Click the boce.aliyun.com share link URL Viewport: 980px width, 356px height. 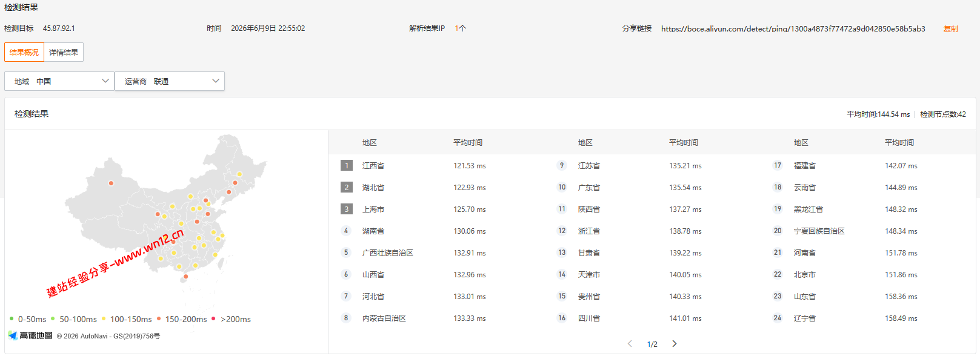click(793, 28)
